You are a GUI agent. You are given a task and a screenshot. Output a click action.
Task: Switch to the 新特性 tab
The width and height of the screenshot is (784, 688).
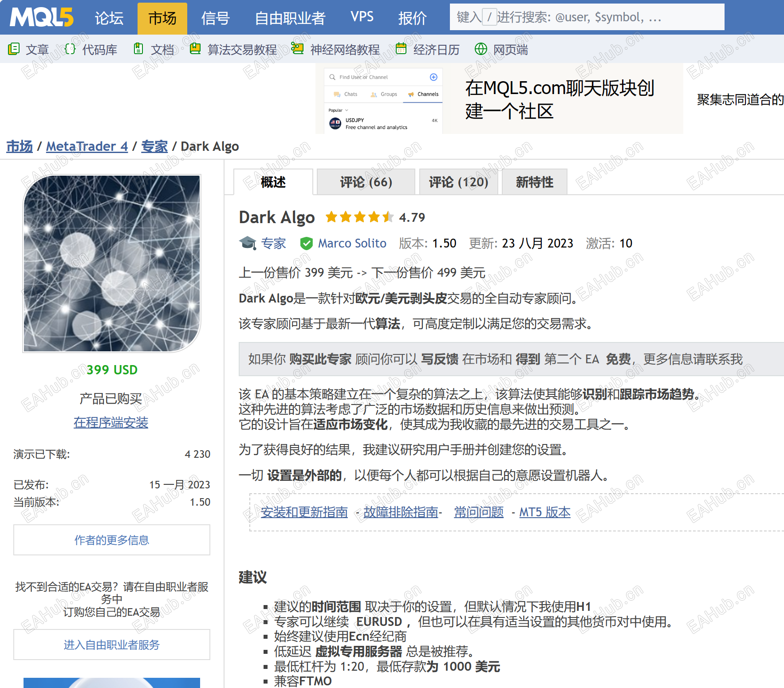[x=535, y=182]
